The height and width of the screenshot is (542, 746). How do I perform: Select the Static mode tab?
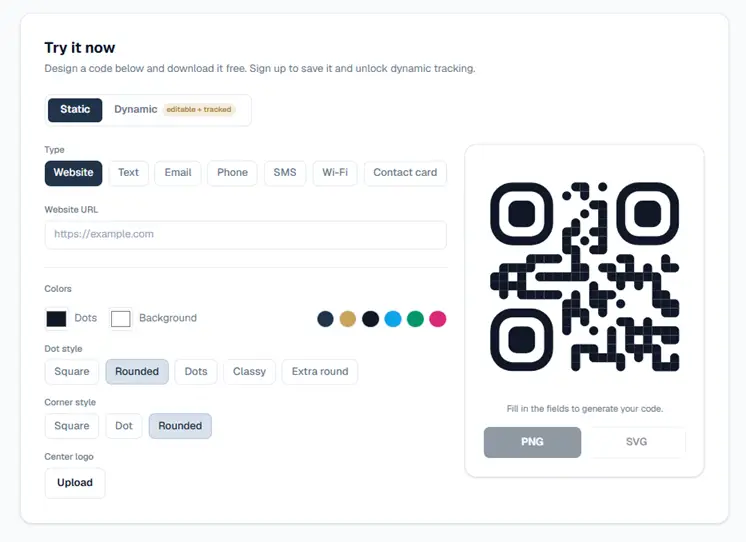(75, 110)
